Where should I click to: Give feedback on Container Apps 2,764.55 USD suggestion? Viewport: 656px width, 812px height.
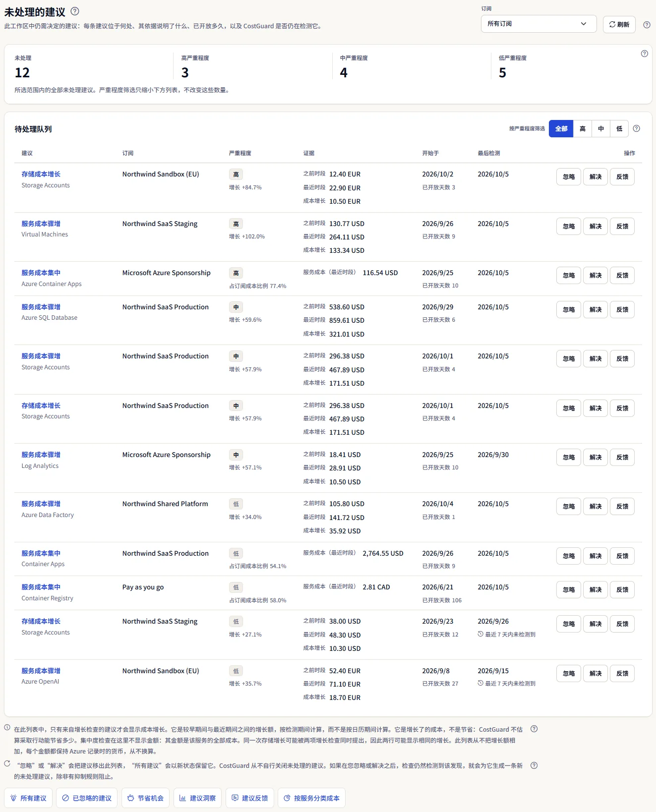[622, 556]
